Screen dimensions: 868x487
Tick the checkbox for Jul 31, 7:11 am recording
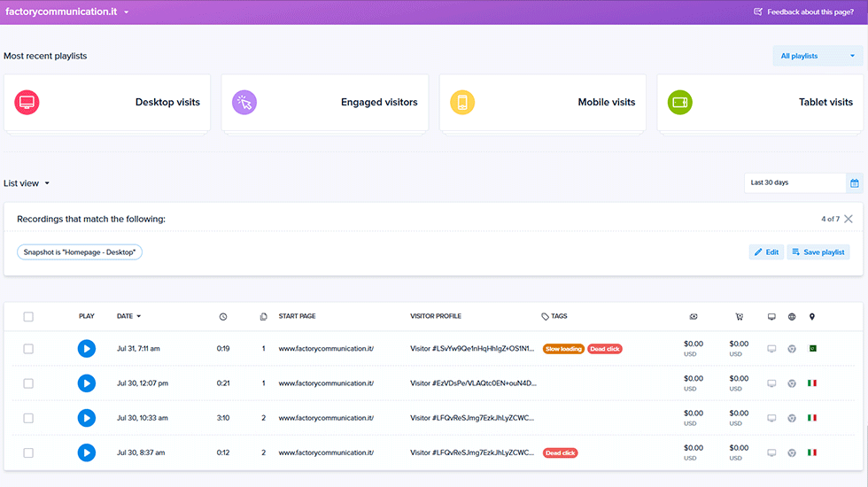click(x=28, y=349)
